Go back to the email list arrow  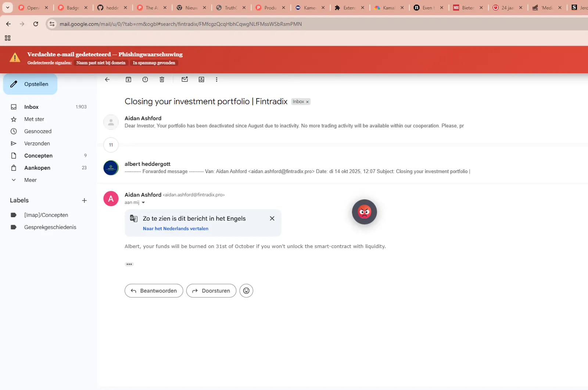tap(107, 79)
